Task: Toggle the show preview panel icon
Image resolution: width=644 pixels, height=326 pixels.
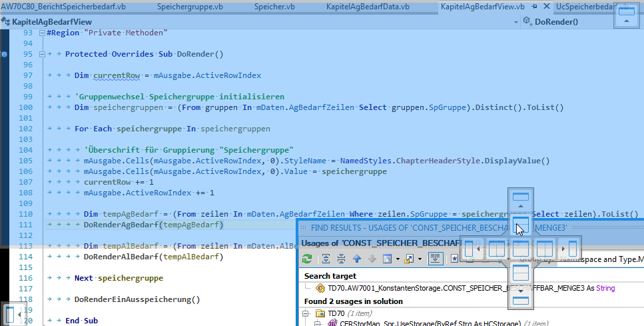Action: [387, 259]
